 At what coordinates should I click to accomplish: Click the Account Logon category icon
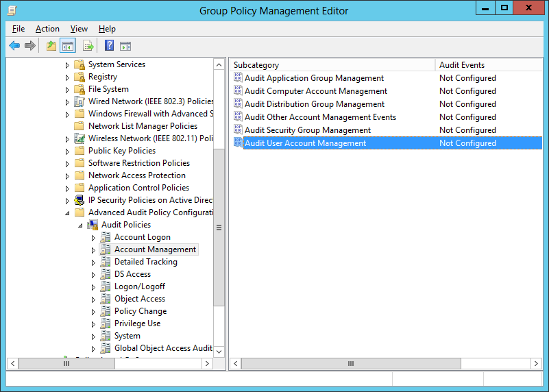tap(106, 237)
